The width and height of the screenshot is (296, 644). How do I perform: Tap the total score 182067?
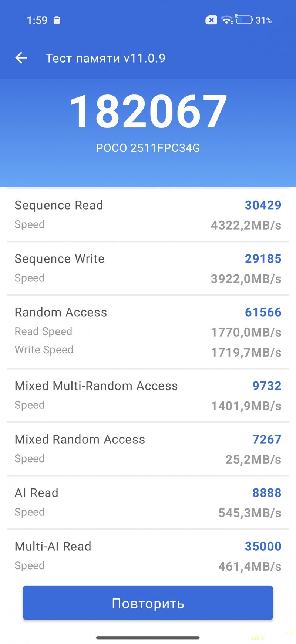coord(148,111)
